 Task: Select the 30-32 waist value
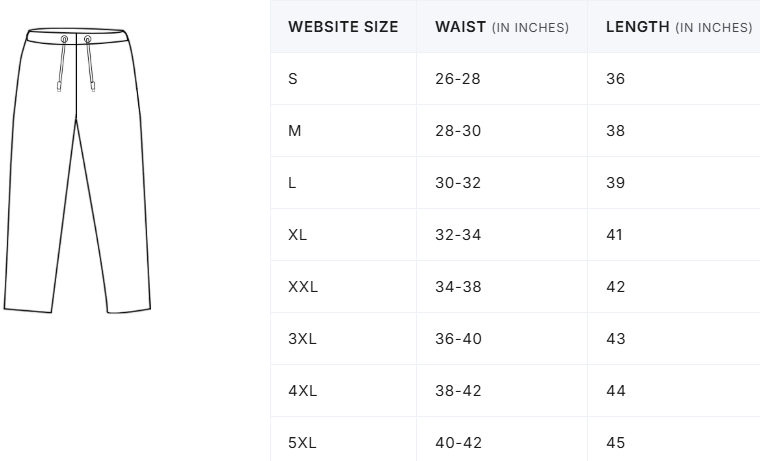point(458,183)
